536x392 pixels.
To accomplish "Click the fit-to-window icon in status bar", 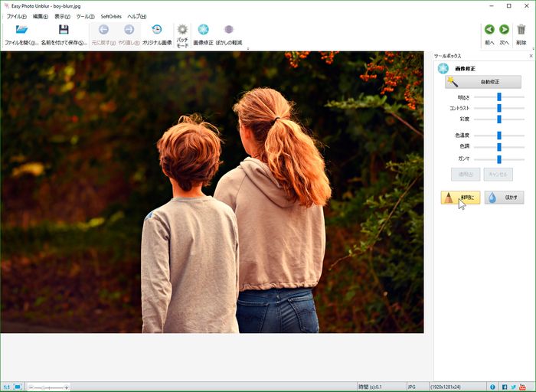I will coord(18,387).
